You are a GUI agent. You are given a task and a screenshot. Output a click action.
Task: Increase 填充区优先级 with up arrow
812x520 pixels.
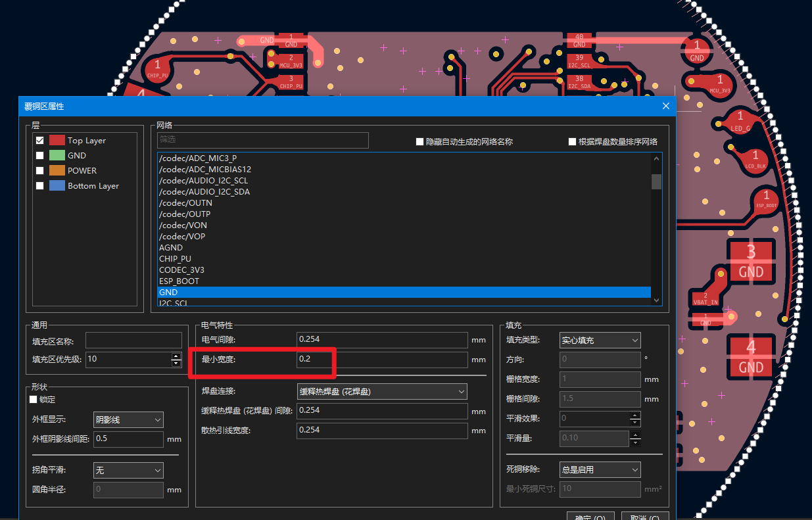coord(176,356)
